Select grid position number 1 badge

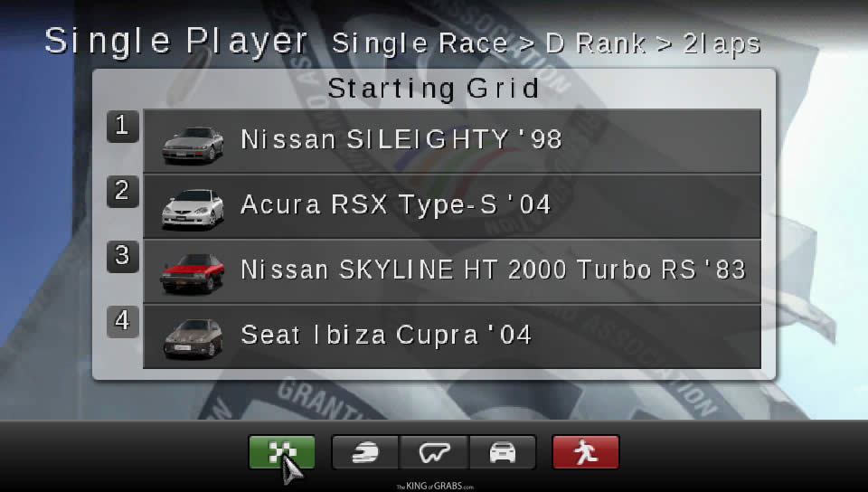pyautogui.click(x=122, y=127)
